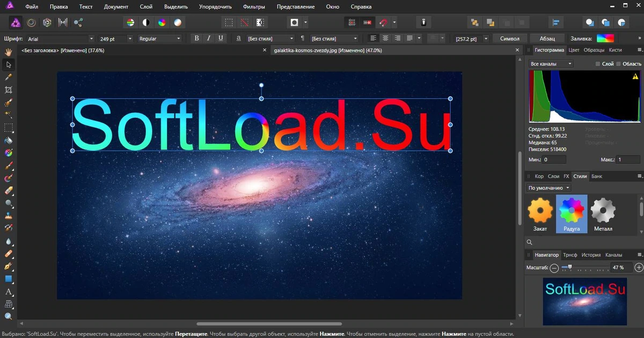Toggle Italic text formatting
644x338 pixels.
(208, 38)
